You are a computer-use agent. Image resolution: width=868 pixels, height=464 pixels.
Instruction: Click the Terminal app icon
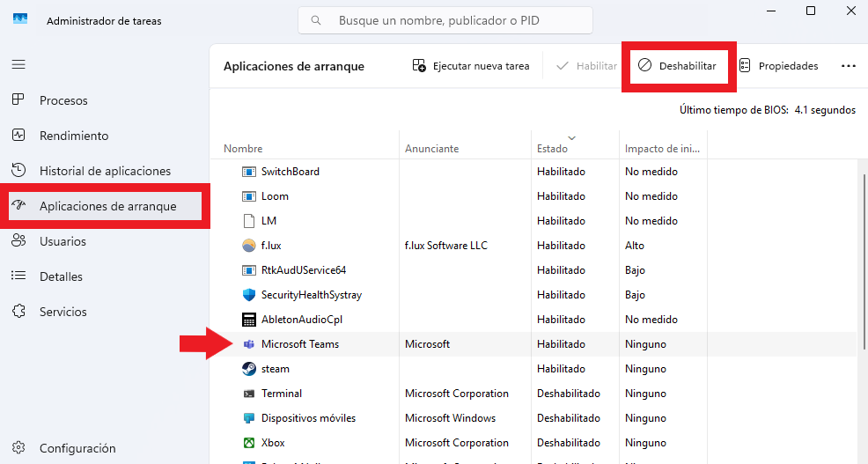(x=249, y=394)
